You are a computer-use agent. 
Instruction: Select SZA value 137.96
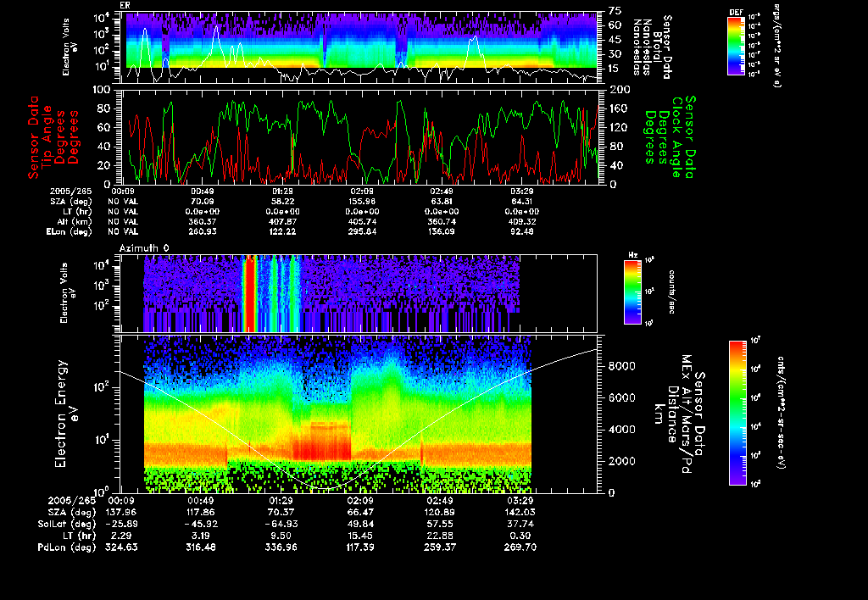pyautogui.click(x=121, y=513)
